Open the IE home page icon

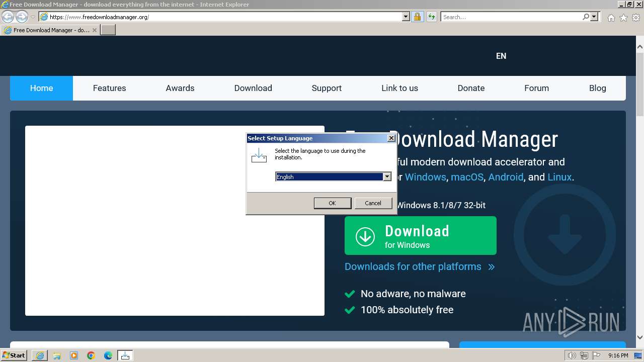coord(611,18)
